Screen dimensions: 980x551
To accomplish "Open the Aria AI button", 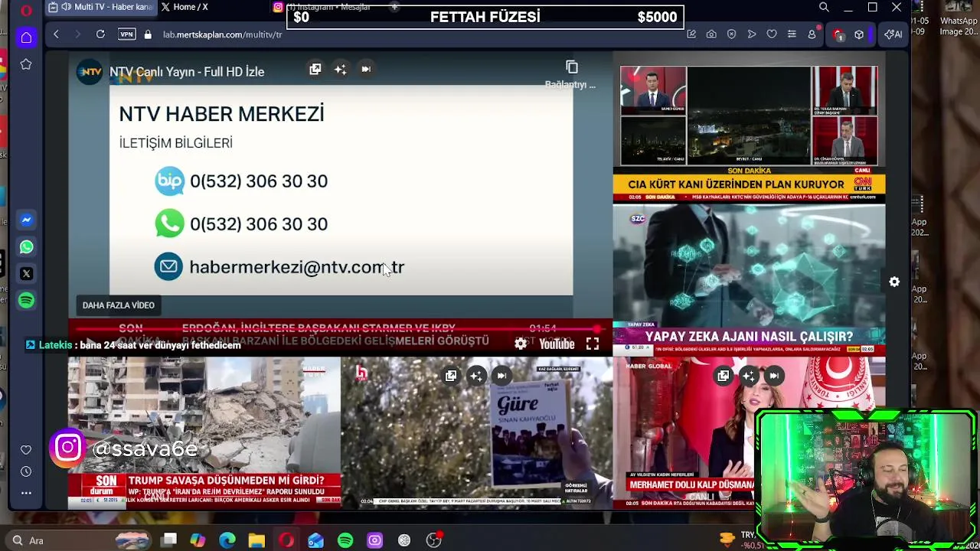I will click(893, 34).
